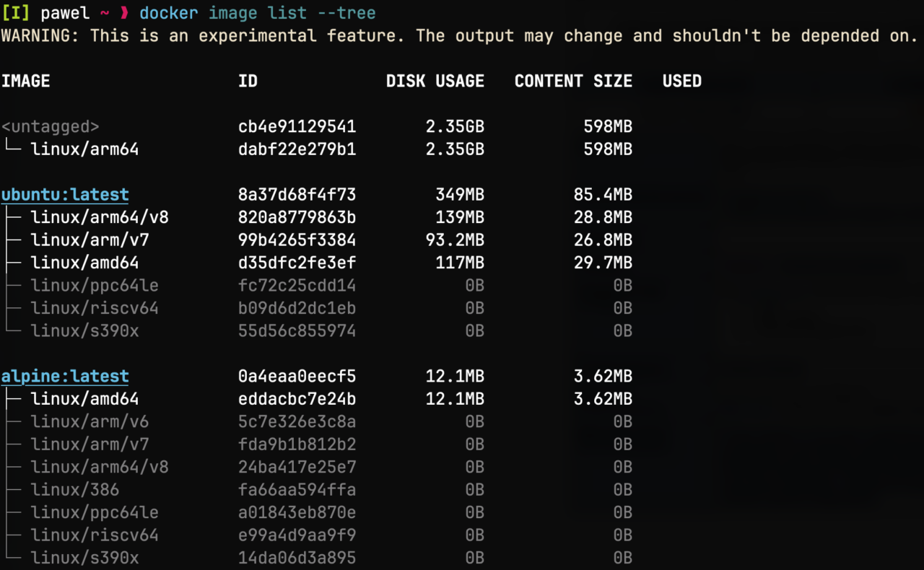Select the experimental feature WARNING message

[462, 35]
